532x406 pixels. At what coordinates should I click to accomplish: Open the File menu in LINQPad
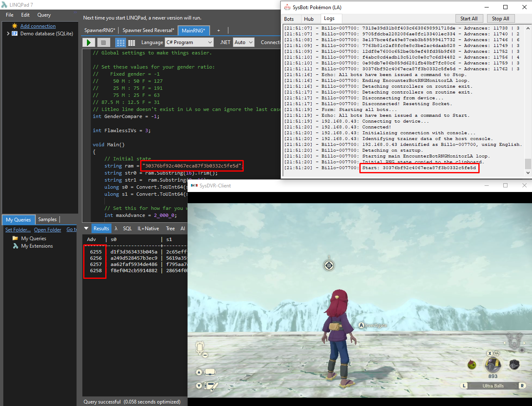point(10,15)
